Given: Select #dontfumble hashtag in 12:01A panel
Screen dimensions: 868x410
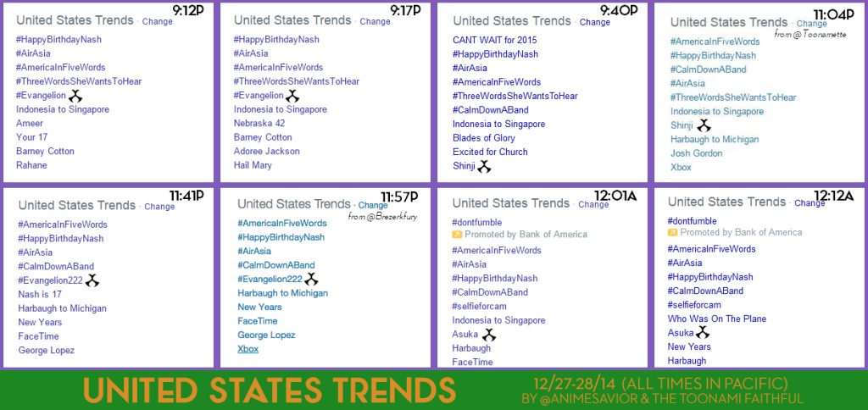Looking at the screenshot, I should click(x=477, y=223).
